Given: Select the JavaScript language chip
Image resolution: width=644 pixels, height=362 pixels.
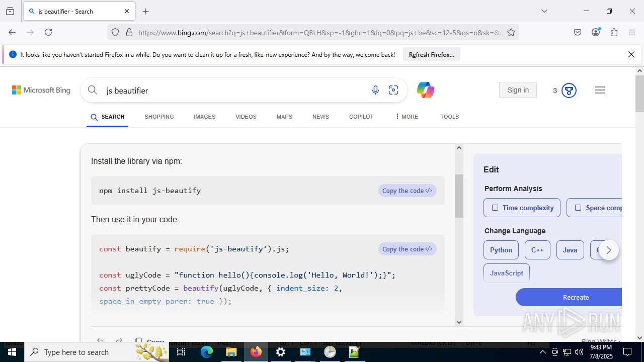Looking at the screenshot, I should click(507, 273).
